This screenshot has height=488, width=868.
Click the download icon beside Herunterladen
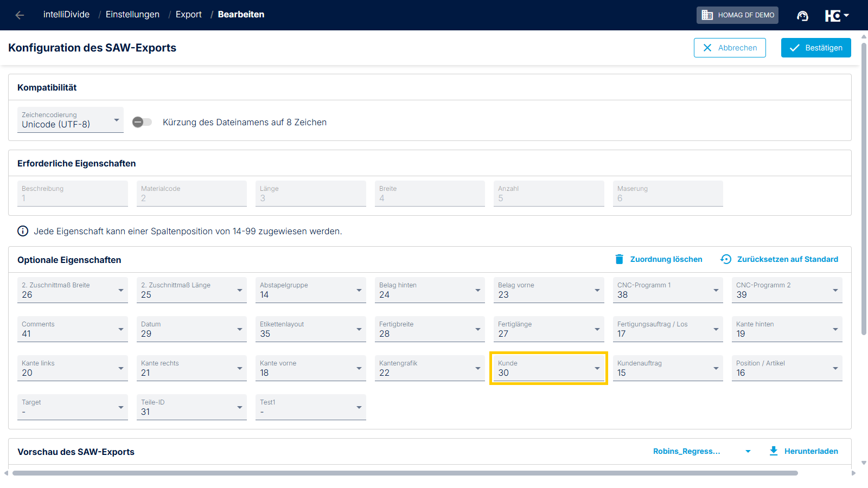pyautogui.click(x=774, y=451)
